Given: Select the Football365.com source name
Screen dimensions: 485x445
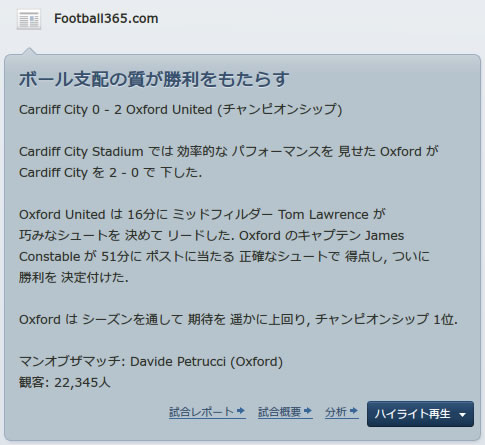Looking at the screenshot, I should coord(106,19).
